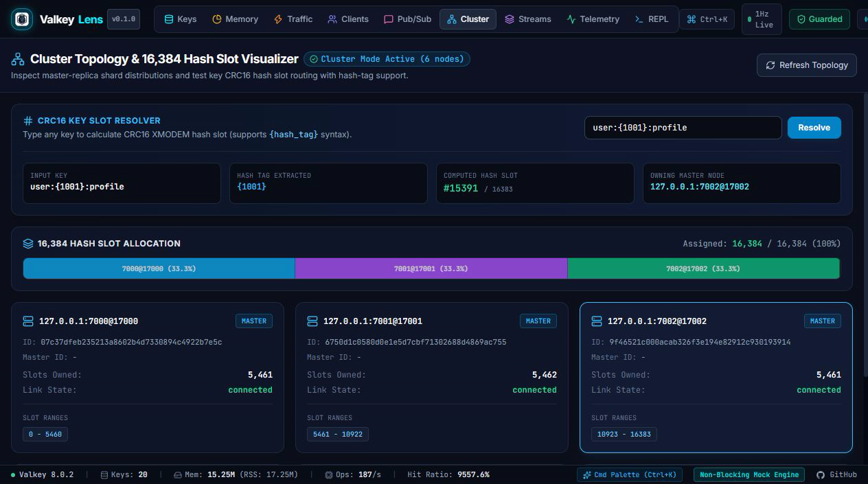The width and height of the screenshot is (868, 484).
Task: Click the Assigned 16,384 / 16,384 text
Action: coord(762,244)
